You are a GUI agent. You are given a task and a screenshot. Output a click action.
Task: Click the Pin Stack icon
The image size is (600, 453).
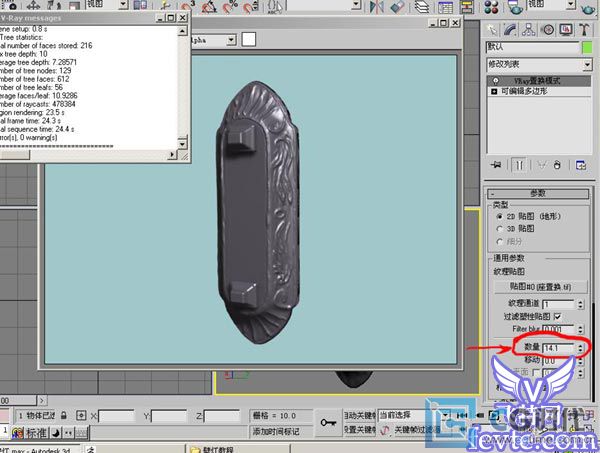496,165
